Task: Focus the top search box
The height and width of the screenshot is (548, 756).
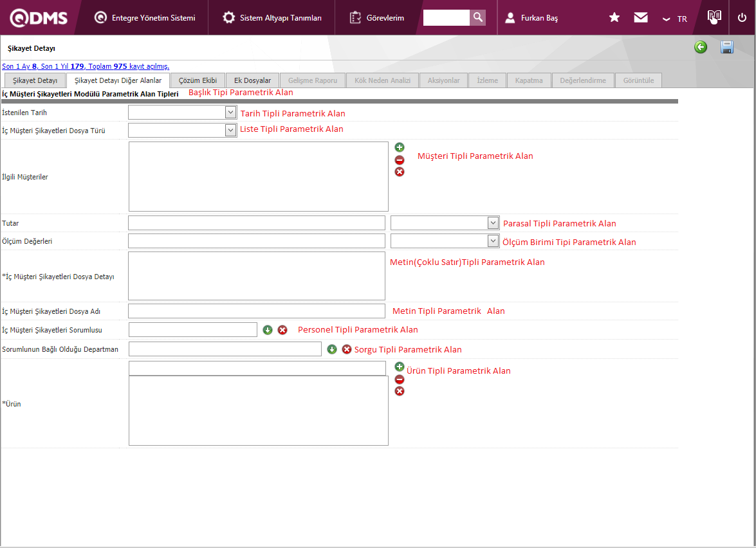Action: (x=447, y=17)
